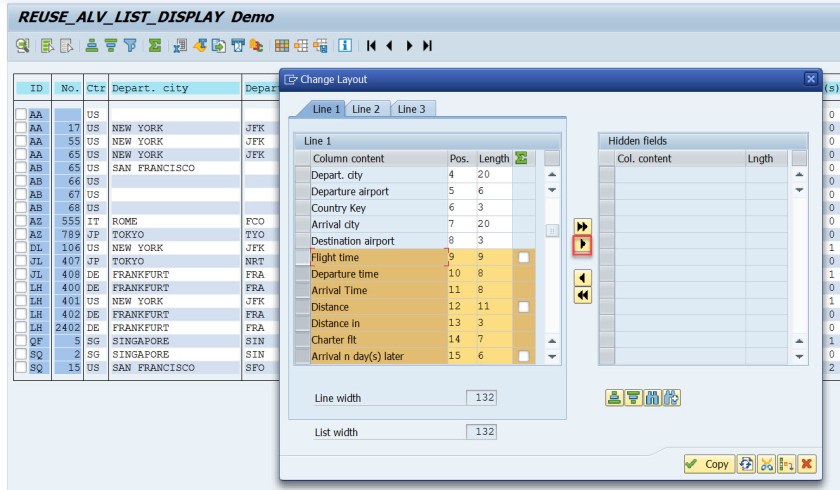Check the row box for DL 106

pos(21,247)
